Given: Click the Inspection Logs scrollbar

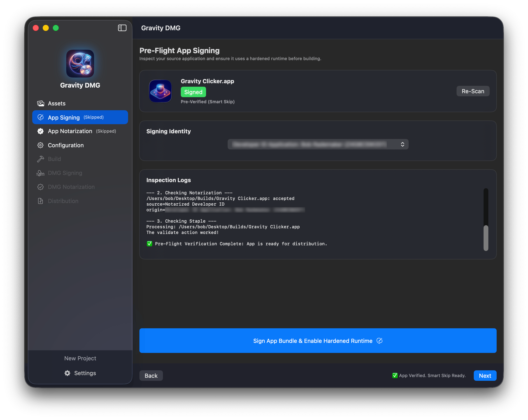Looking at the screenshot, I should click(x=486, y=238).
